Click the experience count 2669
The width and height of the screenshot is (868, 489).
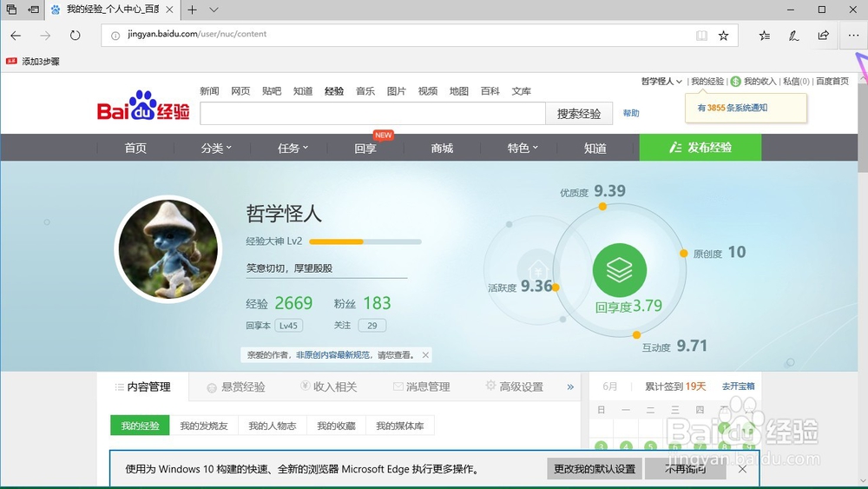(x=293, y=303)
